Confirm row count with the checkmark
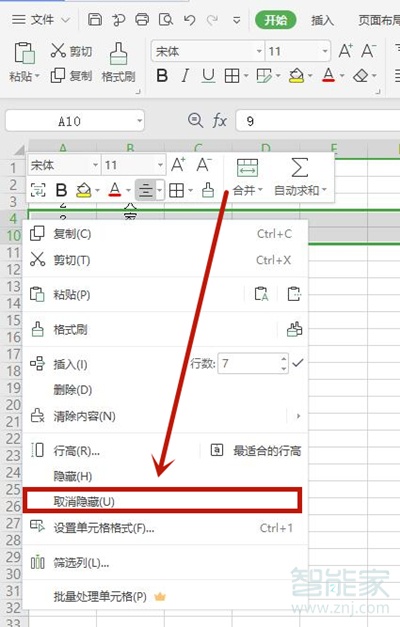Image resolution: width=400 pixels, height=627 pixels. [x=298, y=363]
